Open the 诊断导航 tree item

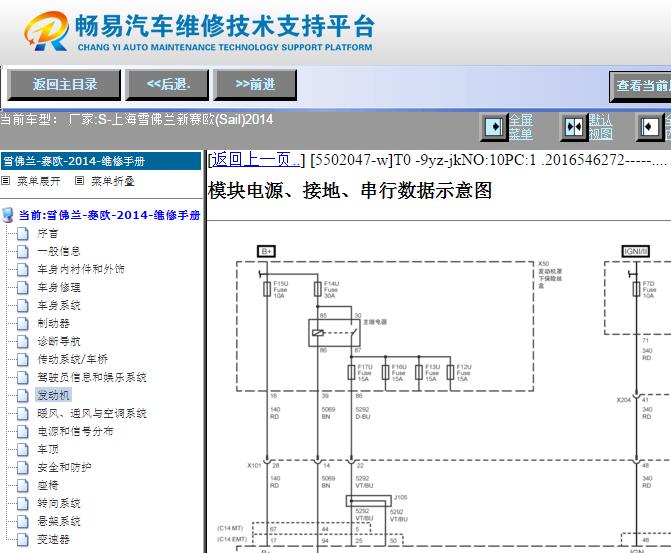tap(59, 341)
